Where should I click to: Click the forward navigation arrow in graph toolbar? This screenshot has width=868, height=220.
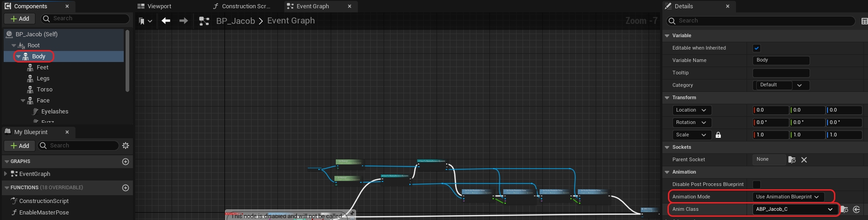point(184,21)
